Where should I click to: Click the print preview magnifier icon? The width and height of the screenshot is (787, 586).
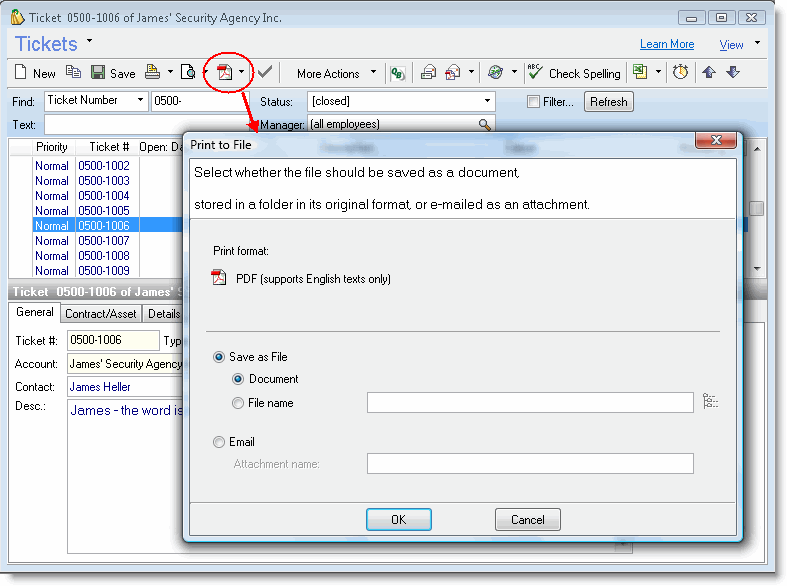(187, 73)
